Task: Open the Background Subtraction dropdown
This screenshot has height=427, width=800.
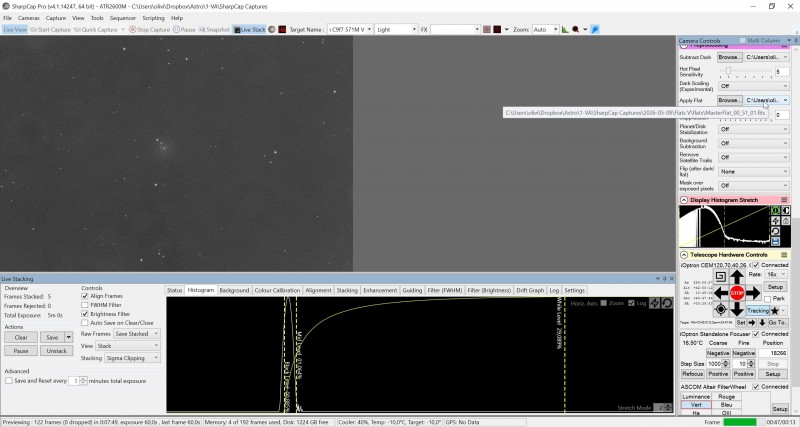Action: (754, 143)
